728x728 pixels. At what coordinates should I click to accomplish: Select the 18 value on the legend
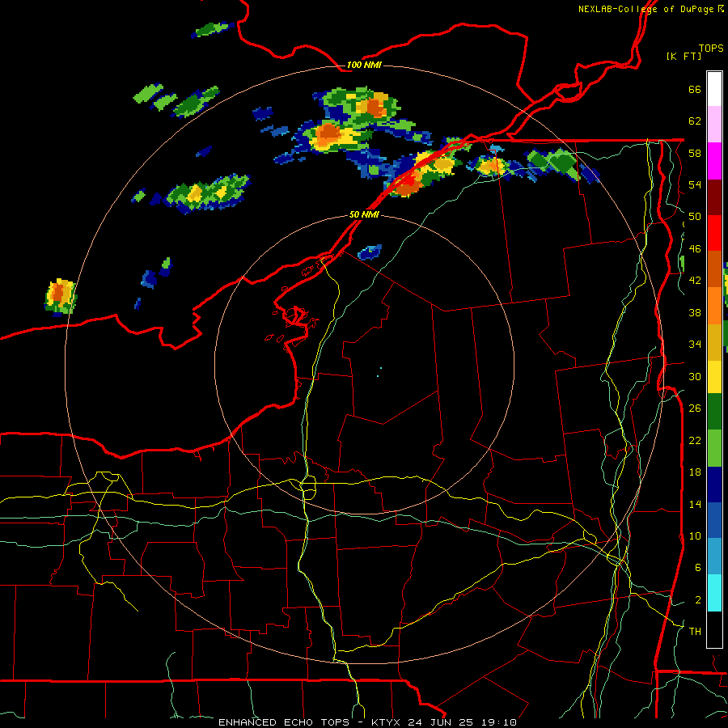point(695,472)
